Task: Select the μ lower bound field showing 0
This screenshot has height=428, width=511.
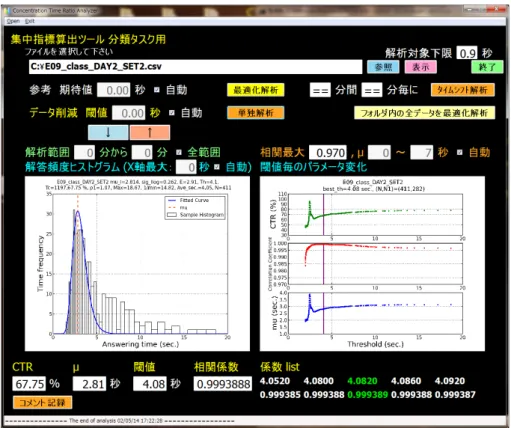Action: point(379,153)
